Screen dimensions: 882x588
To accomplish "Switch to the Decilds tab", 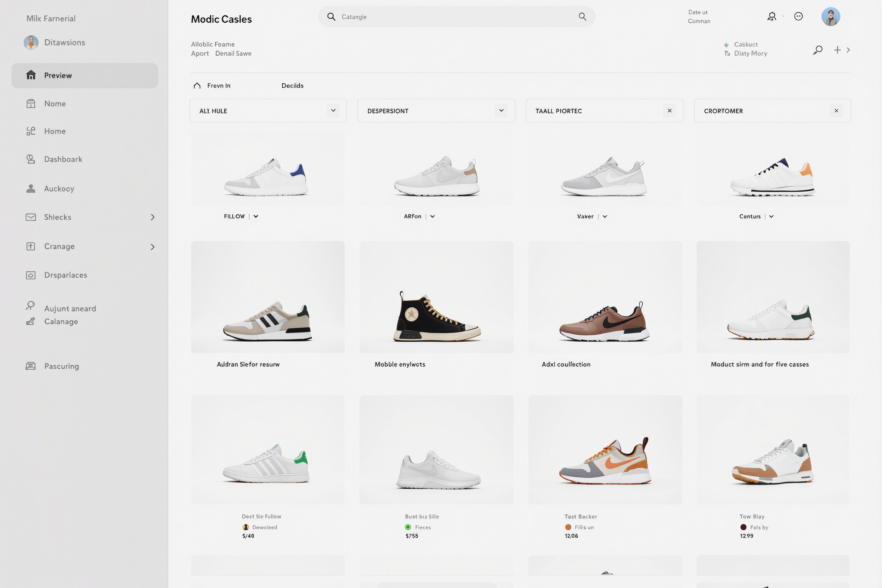I will click(x=293, y=86).
